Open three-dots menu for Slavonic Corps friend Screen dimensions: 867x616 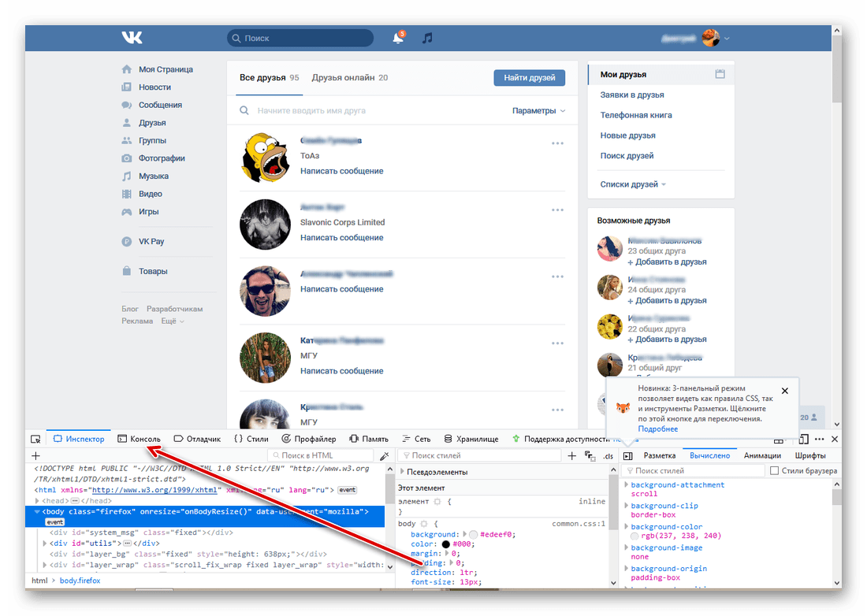pos(557,210)
